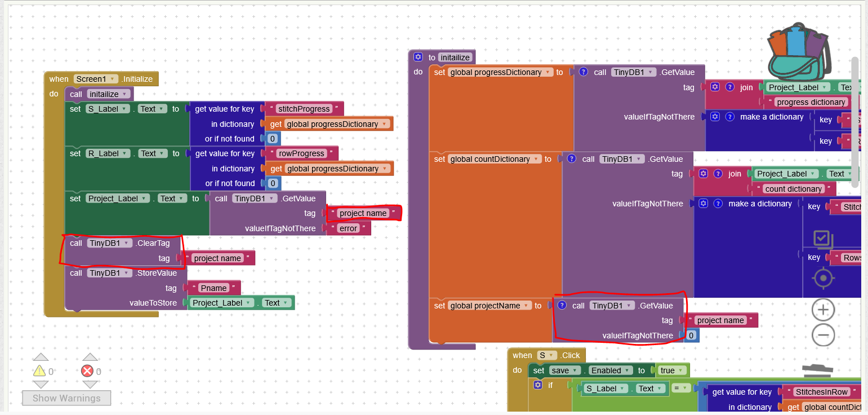Image resolution: width=868 pixels, height=415 pixels.
Task: Open the Screen1 dropdown in Initialize block
Action: tap(96, 79)
